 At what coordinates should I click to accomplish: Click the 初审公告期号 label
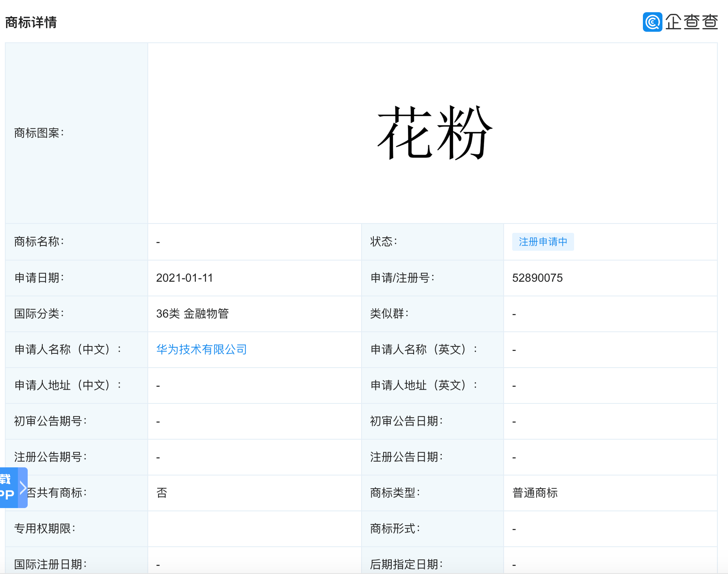tap(51, 421)
